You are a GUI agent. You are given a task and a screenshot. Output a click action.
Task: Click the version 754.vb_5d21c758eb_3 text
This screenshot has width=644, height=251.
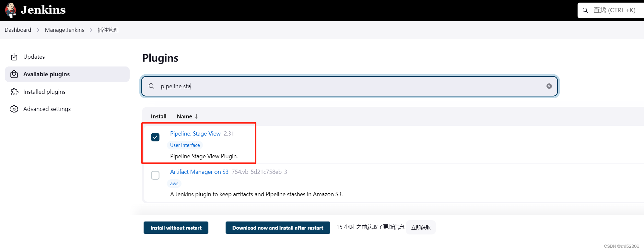point(259,172)
